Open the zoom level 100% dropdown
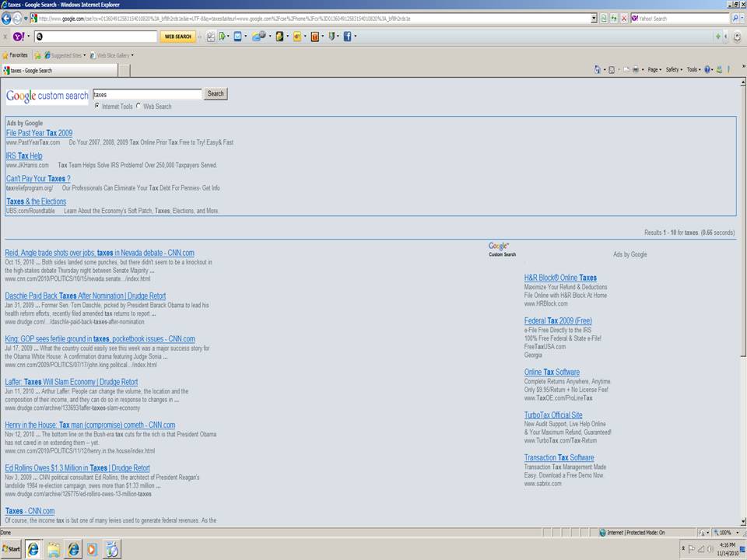Image resolution: width=747 pixels, height=560 pixels. (738, 532)
